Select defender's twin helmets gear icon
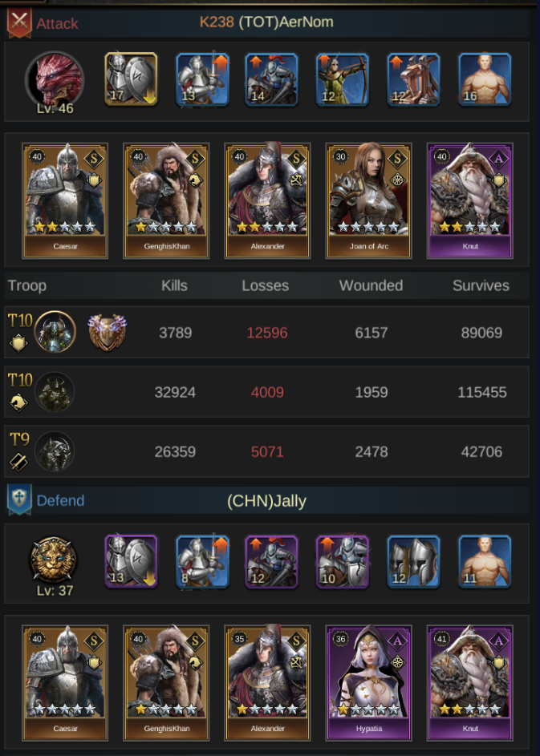 click(413, 562)
